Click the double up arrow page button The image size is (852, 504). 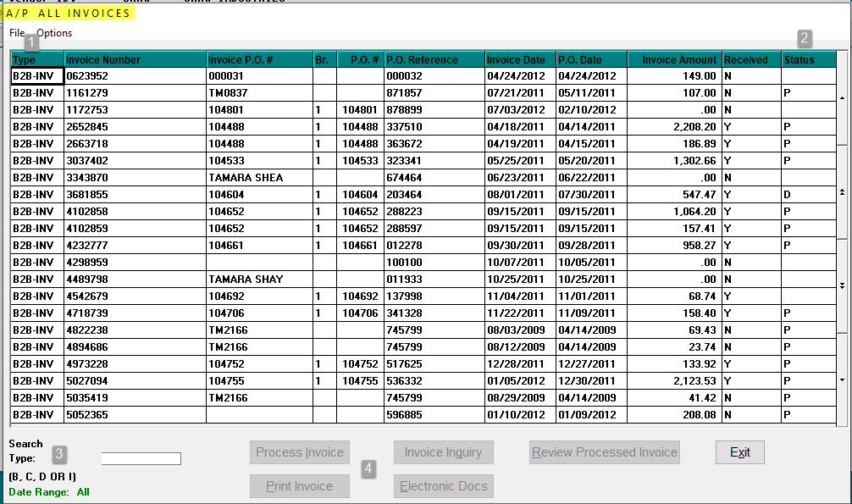842,192
